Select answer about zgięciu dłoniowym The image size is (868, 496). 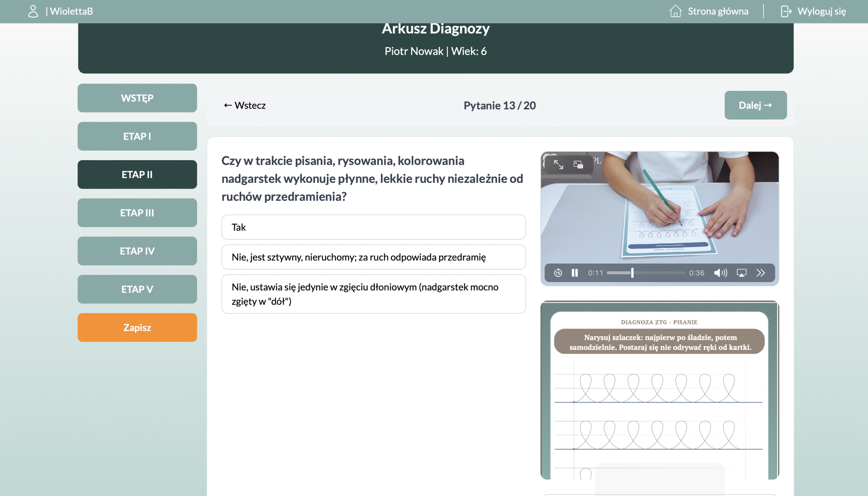pos(373,294)
